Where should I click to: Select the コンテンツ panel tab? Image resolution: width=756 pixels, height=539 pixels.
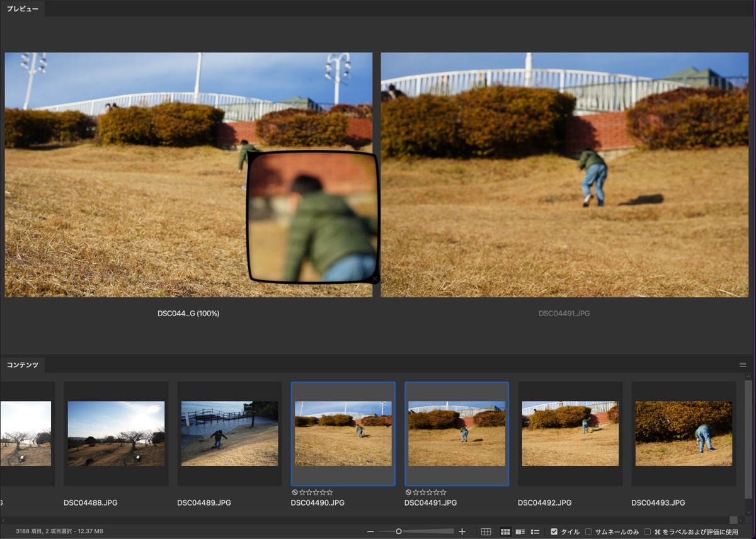click(23, 365)
